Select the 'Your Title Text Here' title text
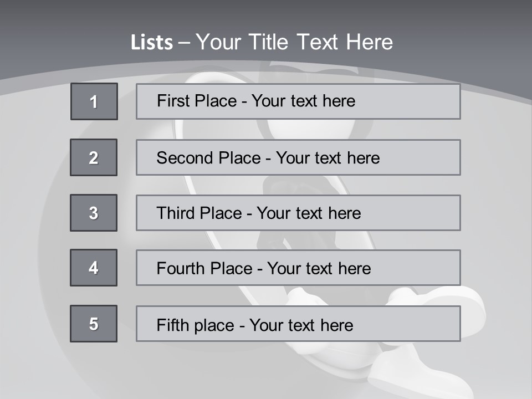The image size is (532, 399). 294,42
